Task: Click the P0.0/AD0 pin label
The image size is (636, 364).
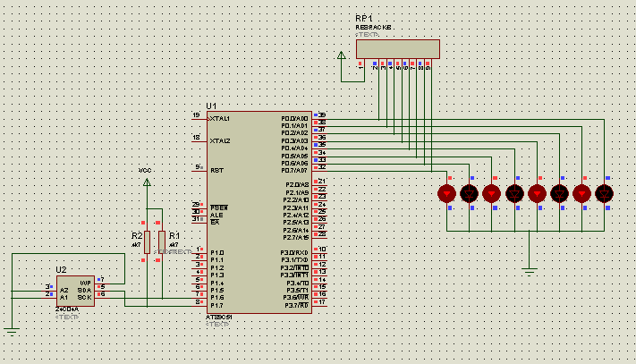Action: [x=294, y=118]
